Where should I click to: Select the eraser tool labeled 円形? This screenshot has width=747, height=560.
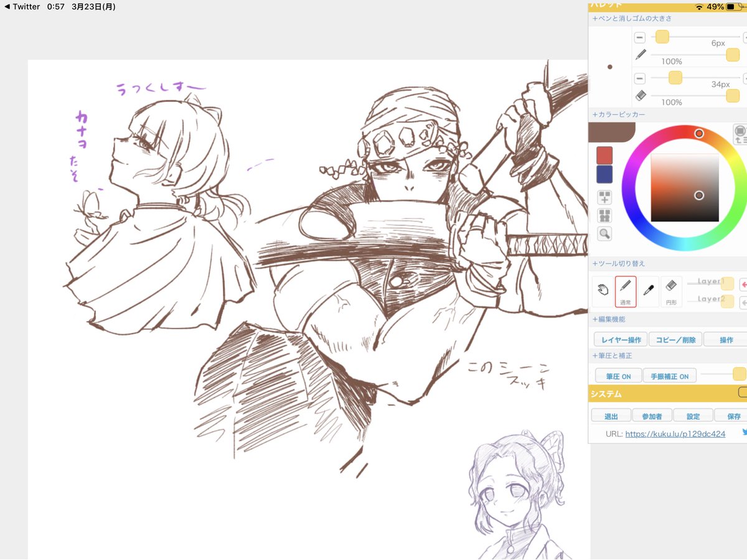pyautogui.click(x=671, y=291)
